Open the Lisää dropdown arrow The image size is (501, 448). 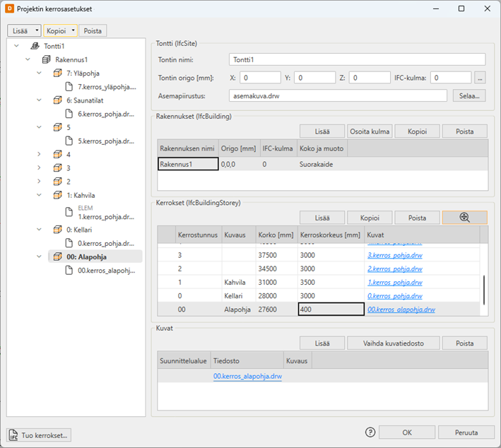[37, 31]
